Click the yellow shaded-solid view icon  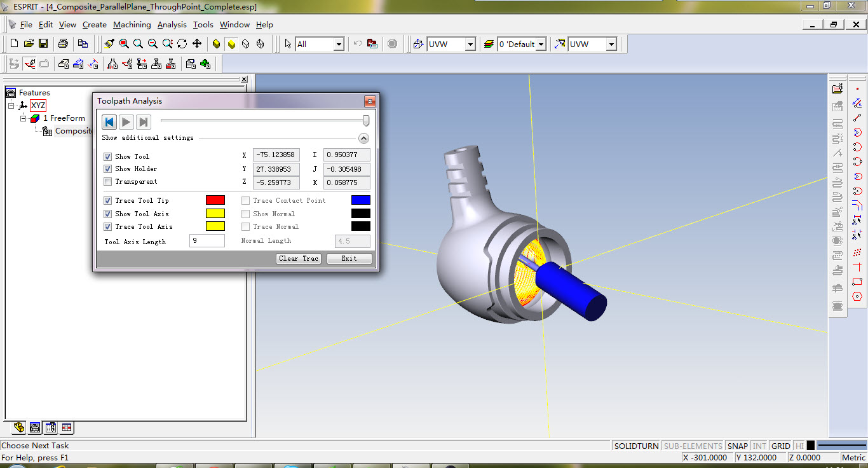click(231, 44)
